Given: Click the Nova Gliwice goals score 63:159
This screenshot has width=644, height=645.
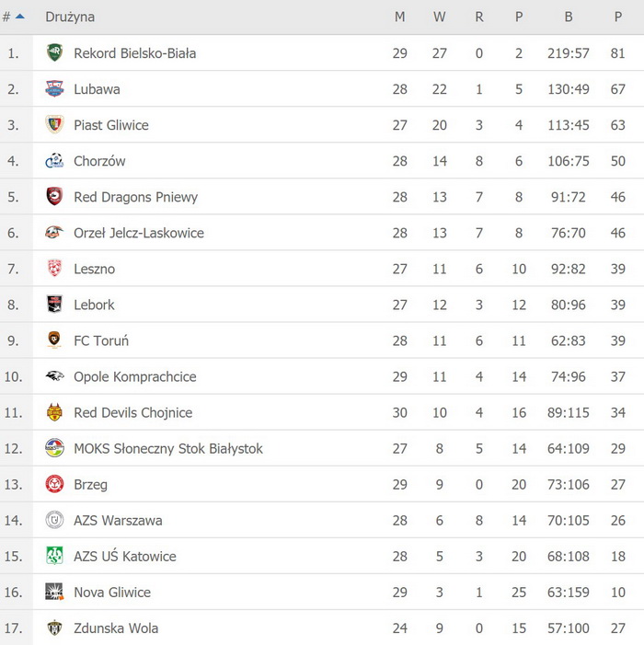Looking at the screenshot, I should (x=569, y=592).
